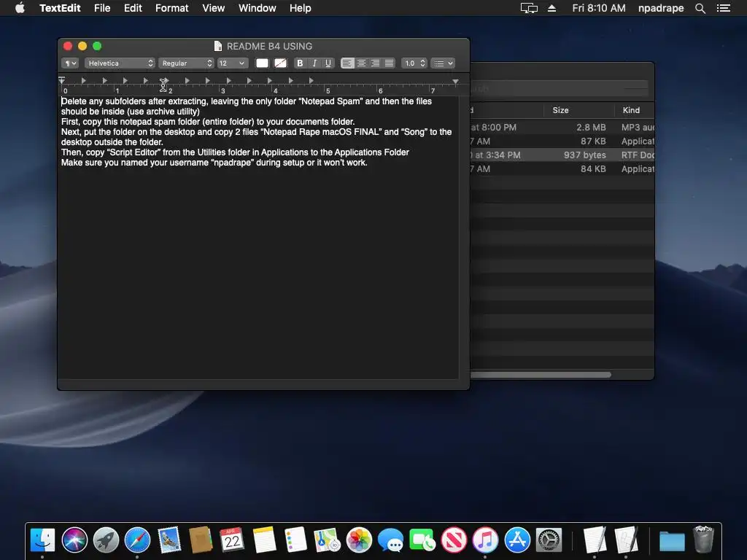Viewport: 747px width, 560px height.
Task: Open the list bullets and numbering dropdown
Action: [443, 63]
